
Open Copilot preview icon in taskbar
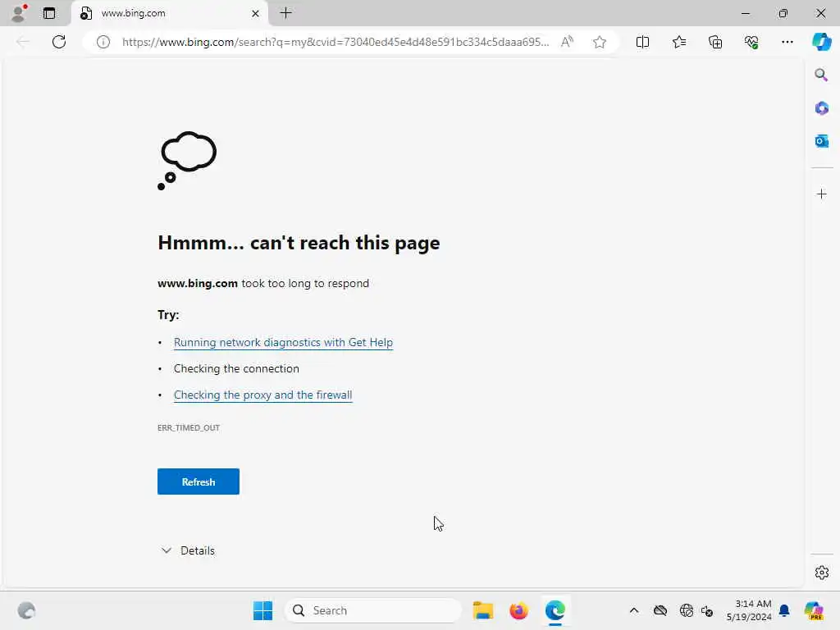(814, 610)
